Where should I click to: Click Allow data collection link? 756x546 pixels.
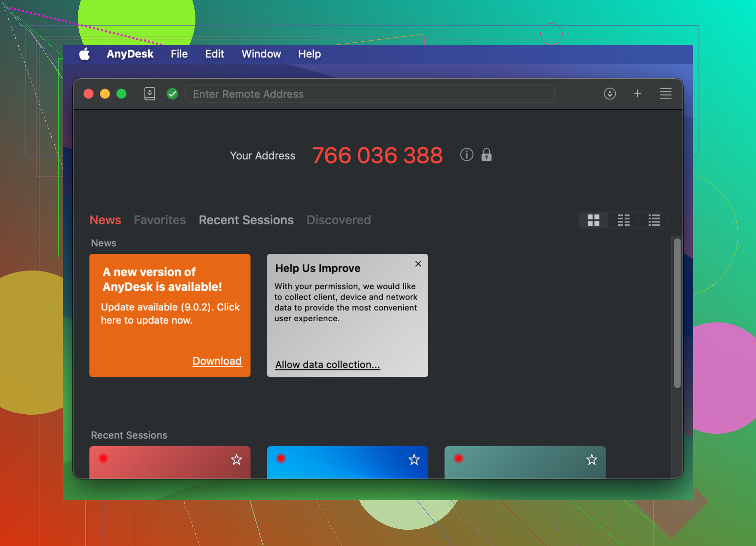coord(328,364)
